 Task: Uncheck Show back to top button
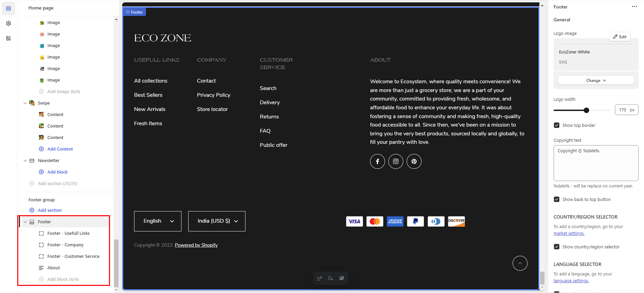click(557, 199)
